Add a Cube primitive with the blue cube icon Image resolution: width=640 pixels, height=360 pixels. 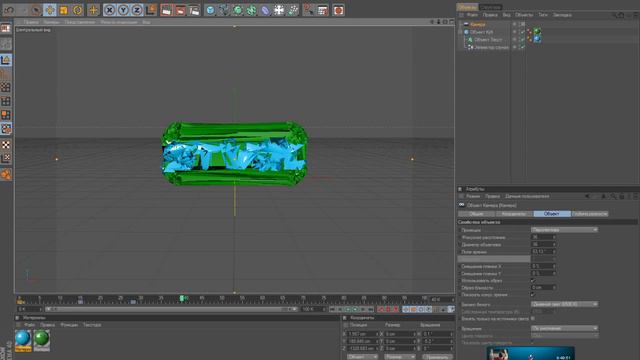tap(210, 10)
